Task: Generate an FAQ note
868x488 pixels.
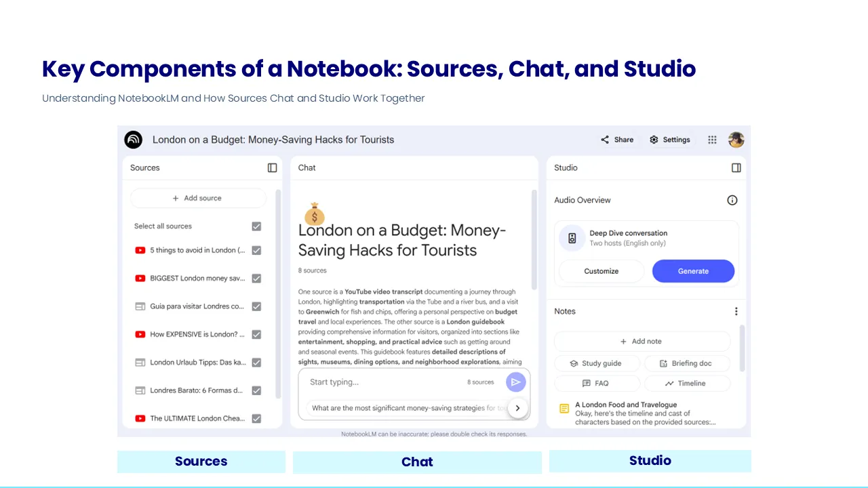Action: (x=596, y=383)
